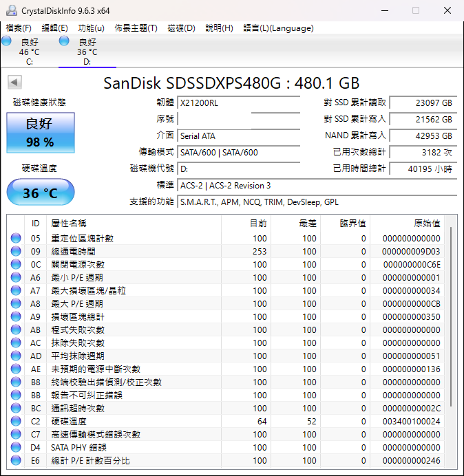The image size is (464, 476).
Task: Select the D: drive tab at 36 °C
Action: coord(87,51)
